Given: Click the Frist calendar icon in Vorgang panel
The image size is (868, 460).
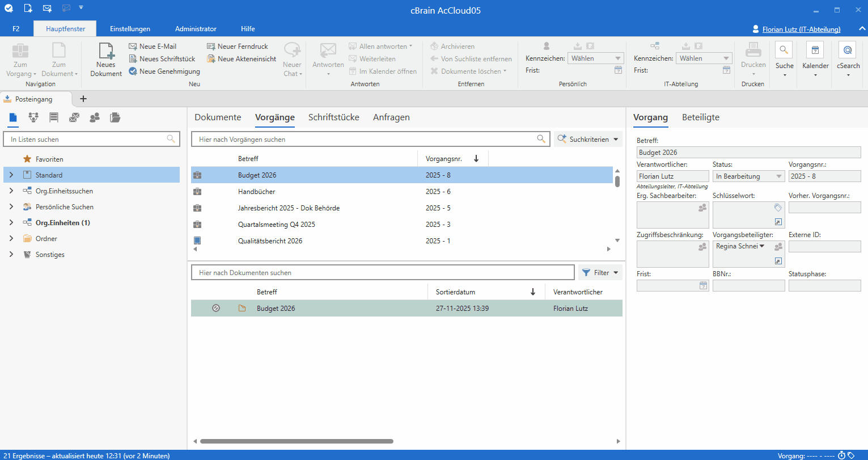Looking at the screenshot, I should pyautogui.click(x=704, y=286).
